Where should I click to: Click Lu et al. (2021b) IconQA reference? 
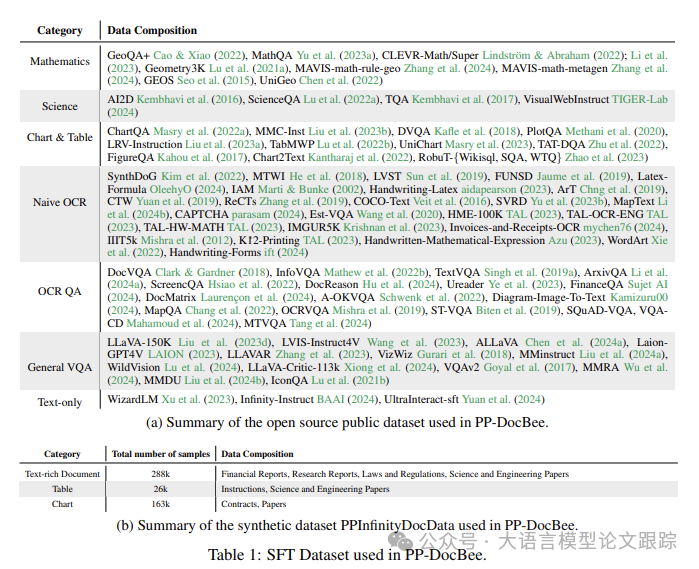click(x=350, y=380)
